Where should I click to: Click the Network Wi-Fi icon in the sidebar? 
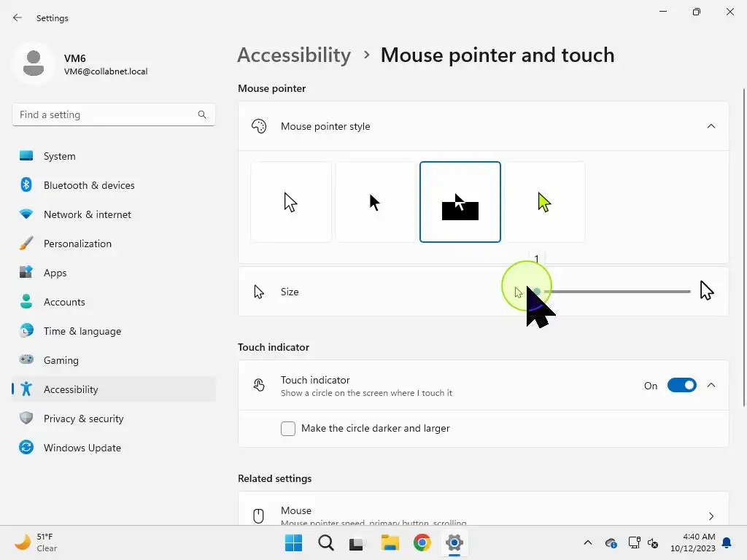(26, 214)
